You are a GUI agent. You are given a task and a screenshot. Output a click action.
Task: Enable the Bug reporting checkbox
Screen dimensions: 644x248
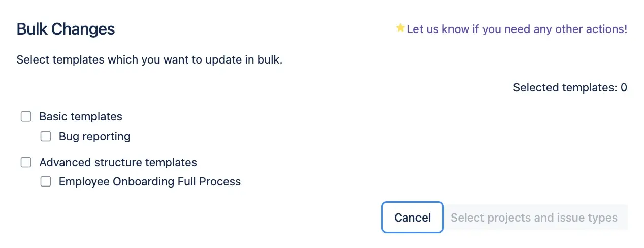coord(46,136)
